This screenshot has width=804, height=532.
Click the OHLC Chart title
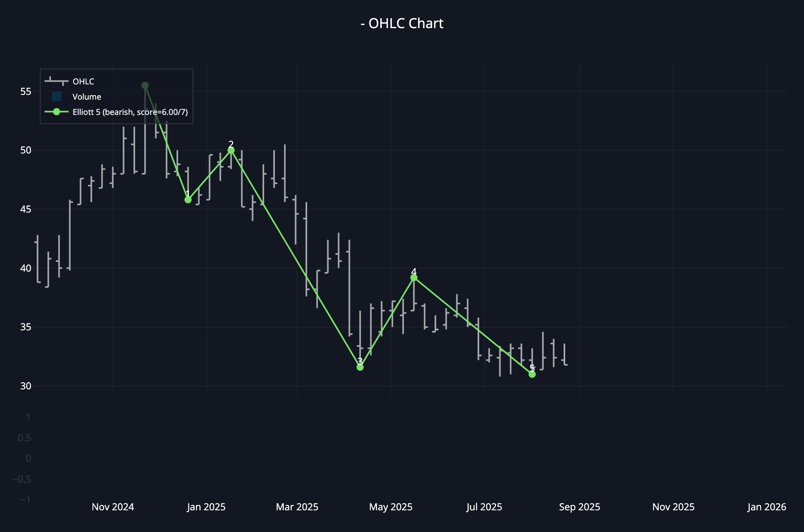(x=402, y=23)
